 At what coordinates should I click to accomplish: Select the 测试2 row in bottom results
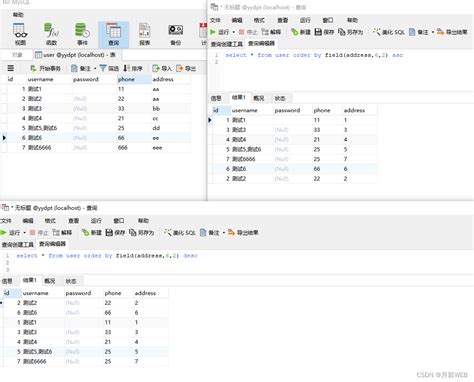pos(86,303)
